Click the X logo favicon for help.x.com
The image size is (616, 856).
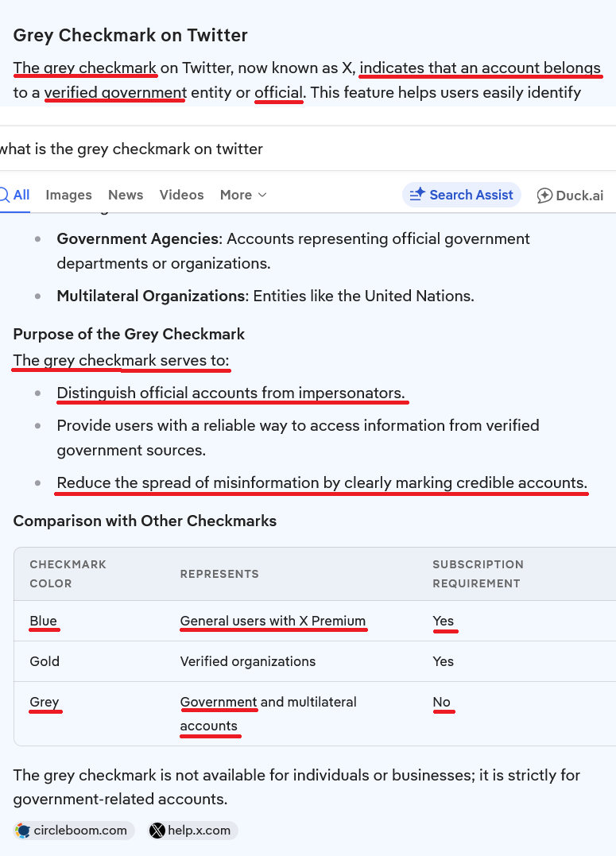pyautogui.click(x=157, y=831)
